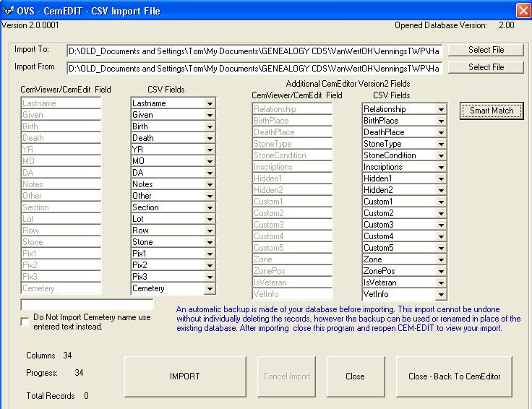
Task: Open the Custom3 CSV field dropdown
Action: [x=441, y=225]
